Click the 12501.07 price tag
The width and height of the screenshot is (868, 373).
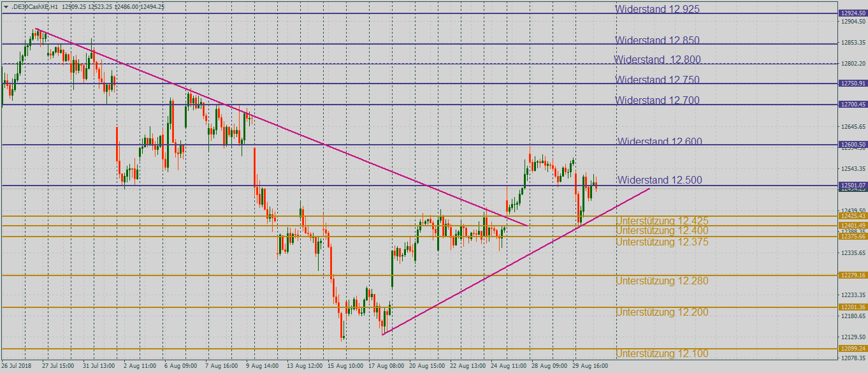853,186
